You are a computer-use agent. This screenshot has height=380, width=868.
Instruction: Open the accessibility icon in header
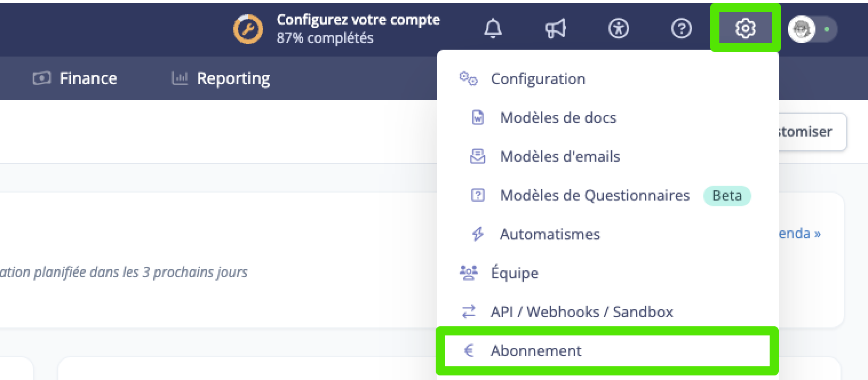pos(618,29)
